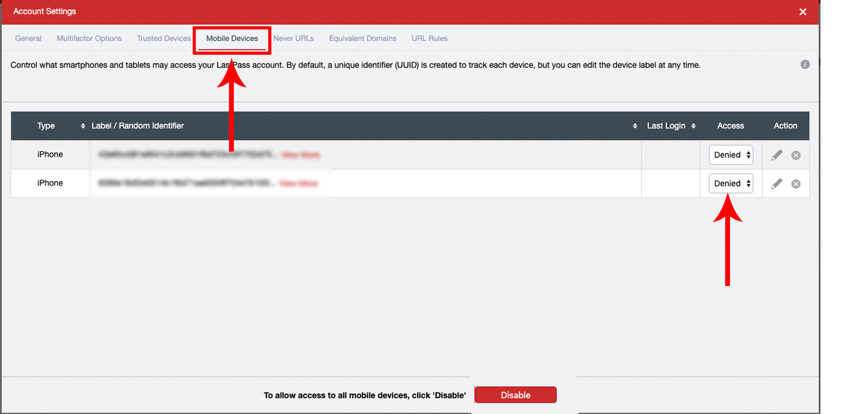Delete first iPhone device entry
The width and height of the screenshot is (868, 414).
(796, 155)
